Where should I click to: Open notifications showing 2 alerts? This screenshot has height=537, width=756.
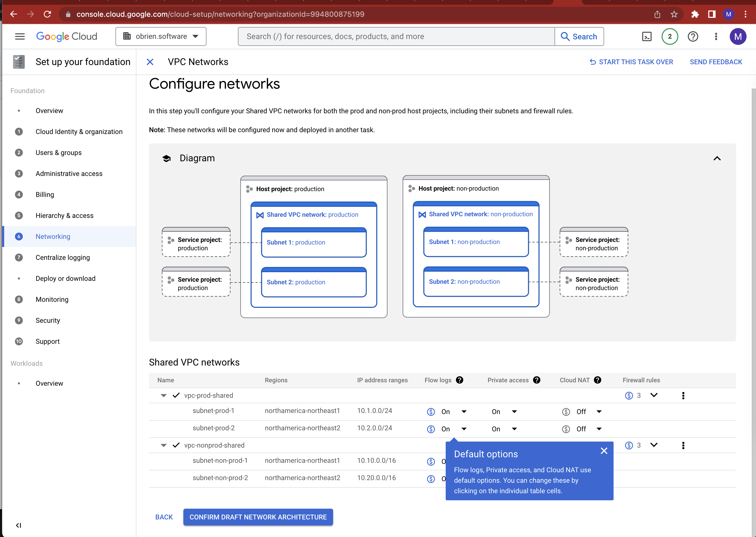[x=669, y=36]
